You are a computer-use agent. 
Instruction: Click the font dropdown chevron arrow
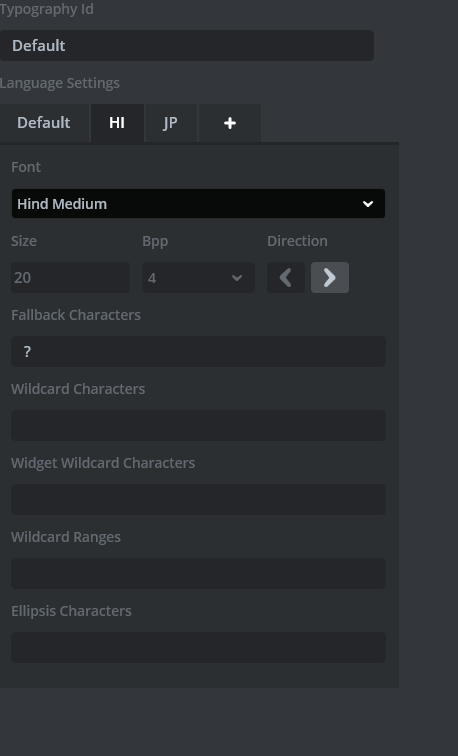(x=368, y=204)
